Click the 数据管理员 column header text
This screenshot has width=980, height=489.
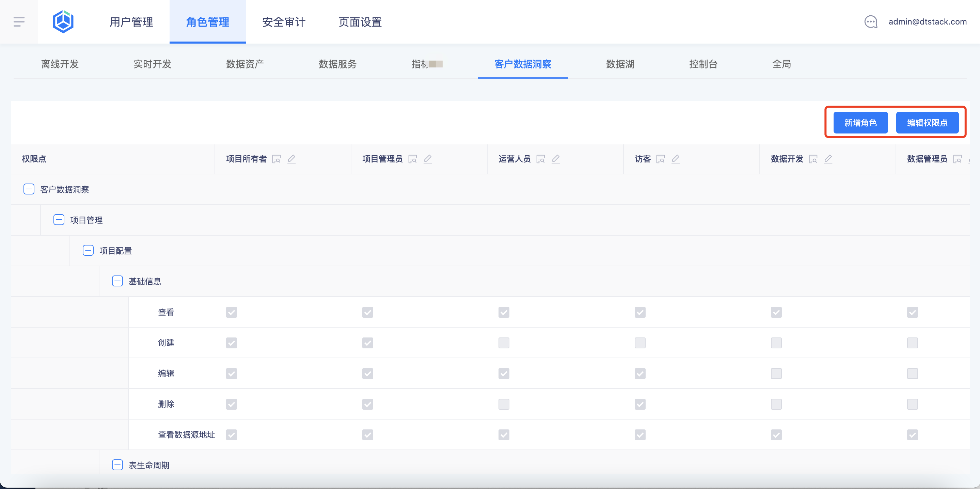coord(927,159)
